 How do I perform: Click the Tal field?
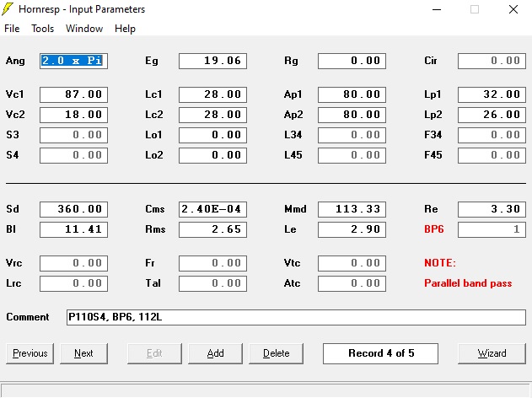click(212, 283)
